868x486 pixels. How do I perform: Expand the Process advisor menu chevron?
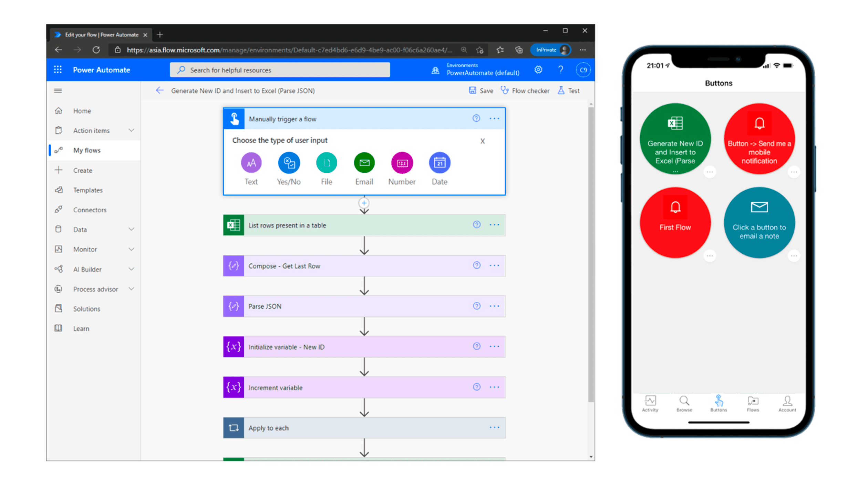131,288
